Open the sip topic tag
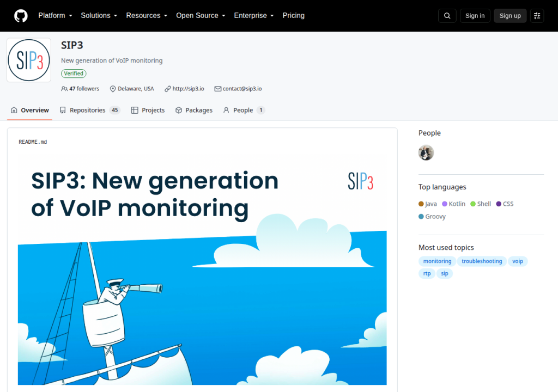Screen dimensions: 558x392 [445, 273]
